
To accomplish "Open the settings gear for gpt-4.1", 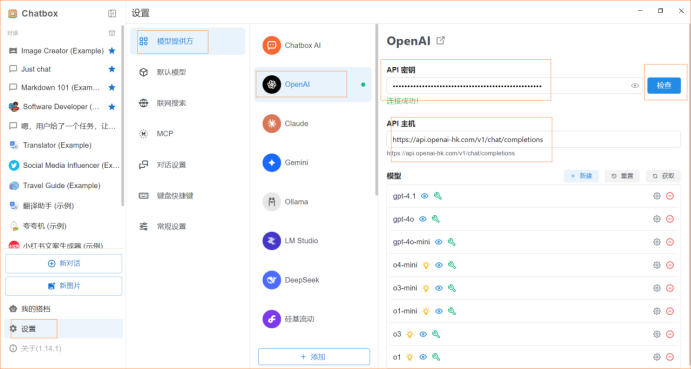I will click(x=657, y=196).
